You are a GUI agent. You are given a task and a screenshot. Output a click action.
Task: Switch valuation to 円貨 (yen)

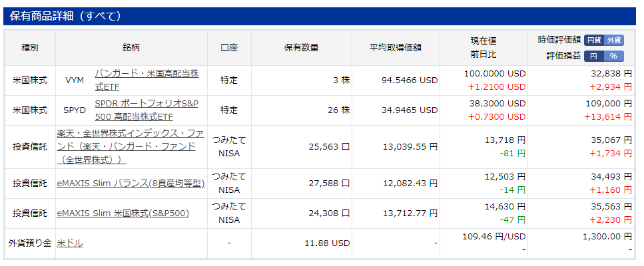click(x=594, y=40)
